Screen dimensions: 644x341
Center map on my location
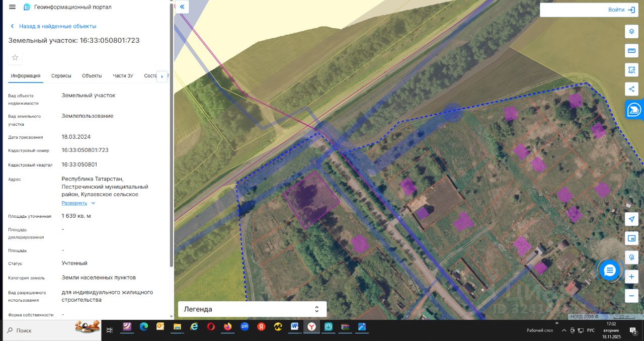pyautogui.click(x=631, y=219)
